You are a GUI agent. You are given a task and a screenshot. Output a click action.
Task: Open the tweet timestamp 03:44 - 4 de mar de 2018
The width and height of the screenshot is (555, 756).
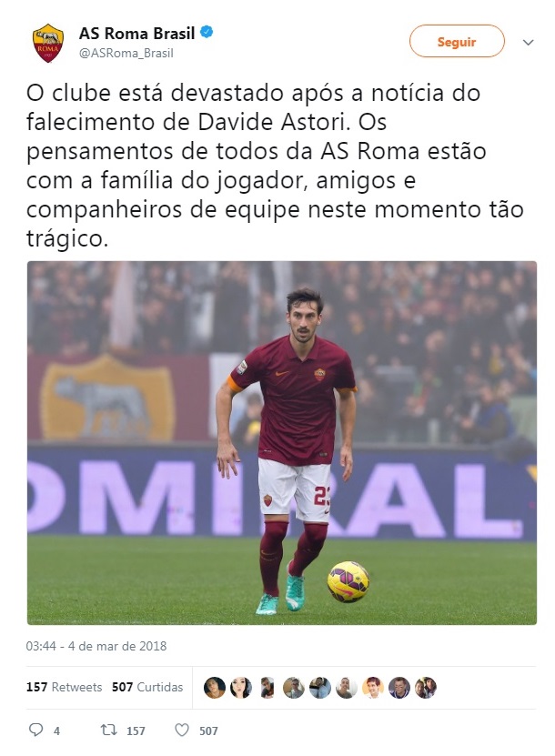point(96,646)
